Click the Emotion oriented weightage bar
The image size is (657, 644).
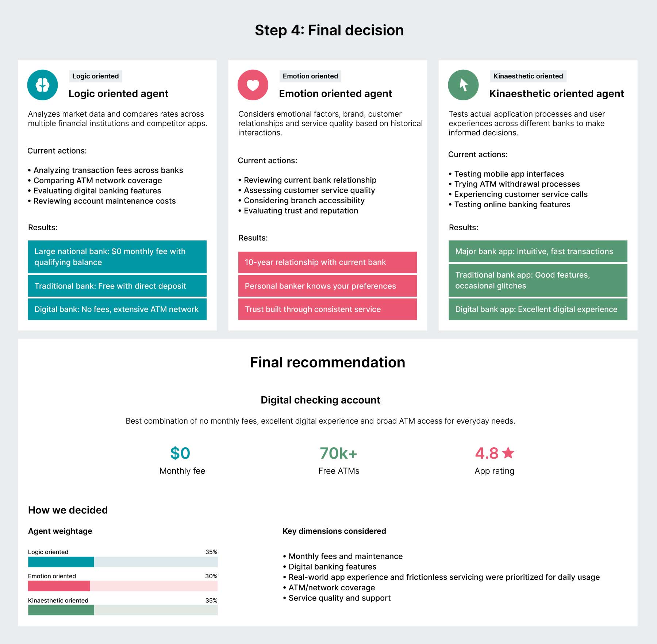[x=123, y=586]
